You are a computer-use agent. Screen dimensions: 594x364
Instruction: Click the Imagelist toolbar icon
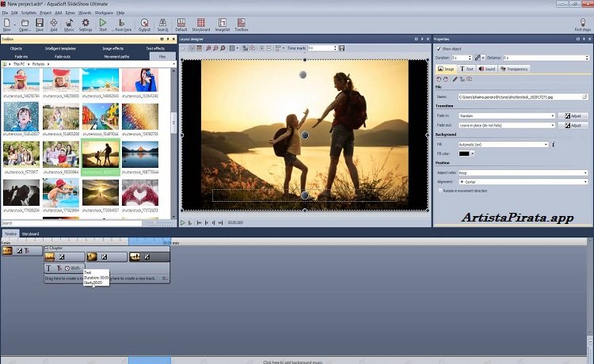(221, 24)
